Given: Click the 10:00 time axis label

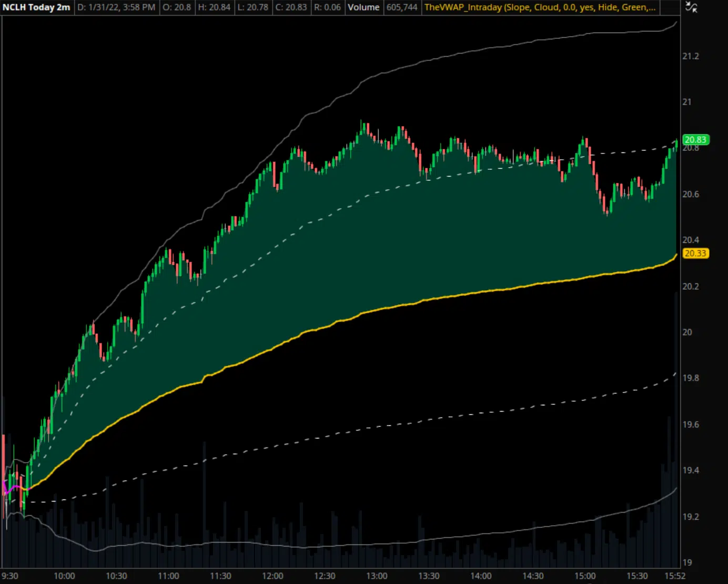Looking at the screenshot, I should 64,576.
